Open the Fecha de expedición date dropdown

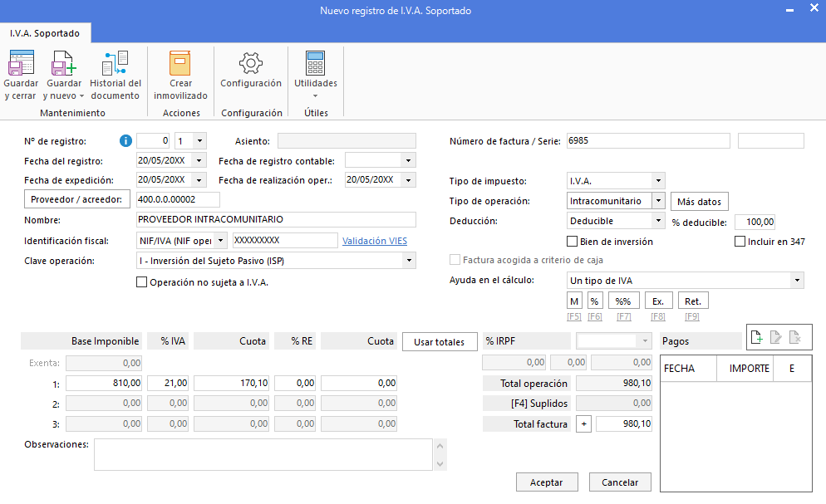199,180
